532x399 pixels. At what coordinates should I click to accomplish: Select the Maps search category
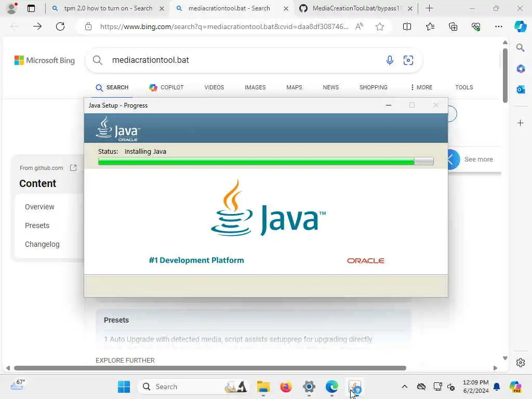pos(294,87)
